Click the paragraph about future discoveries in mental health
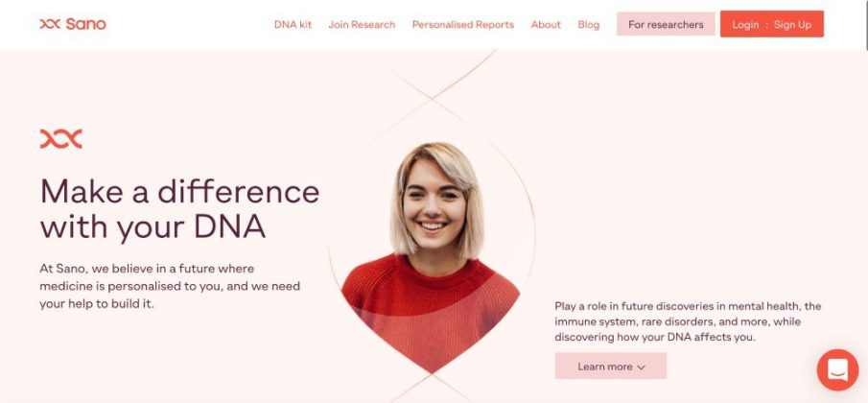868x403 pixels. 688,321
